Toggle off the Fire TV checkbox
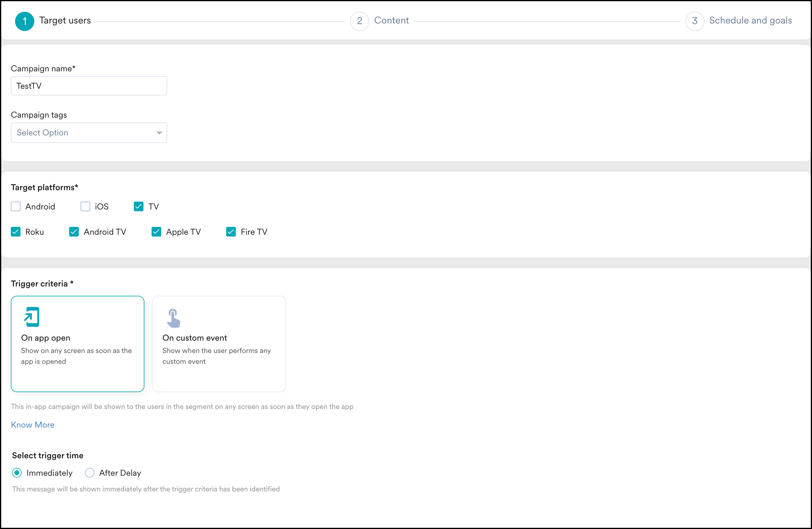Screen dimensions: 812x529 231,232
